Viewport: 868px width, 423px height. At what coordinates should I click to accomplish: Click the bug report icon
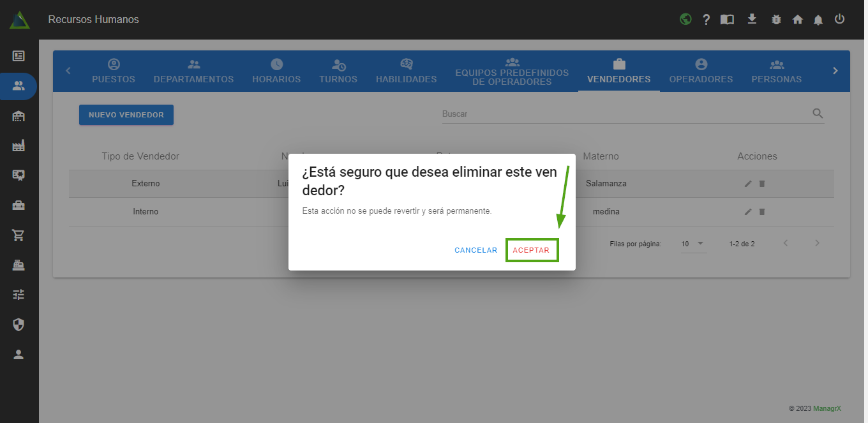[776, 20]
